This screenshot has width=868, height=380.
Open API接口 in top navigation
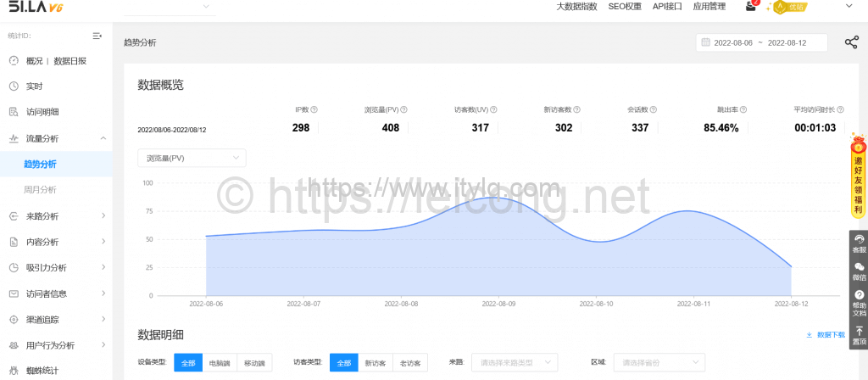coord(667,7)
